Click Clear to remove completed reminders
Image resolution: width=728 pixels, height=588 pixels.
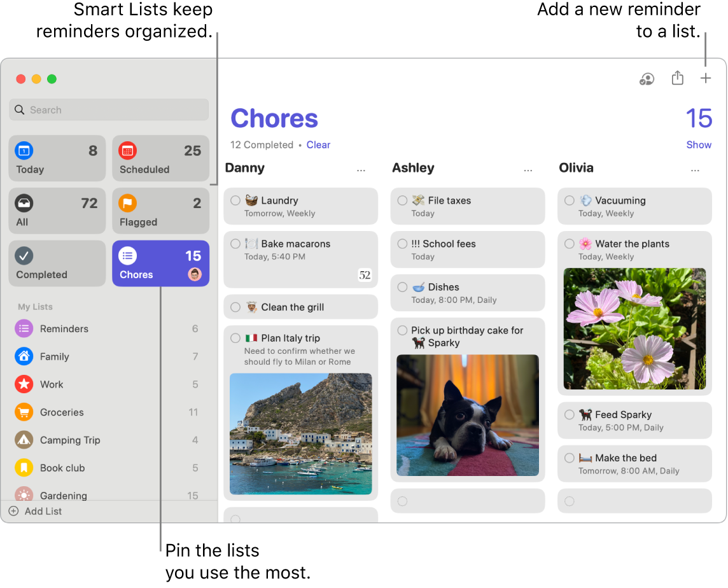pyautogui.click(x=318, y=144)
